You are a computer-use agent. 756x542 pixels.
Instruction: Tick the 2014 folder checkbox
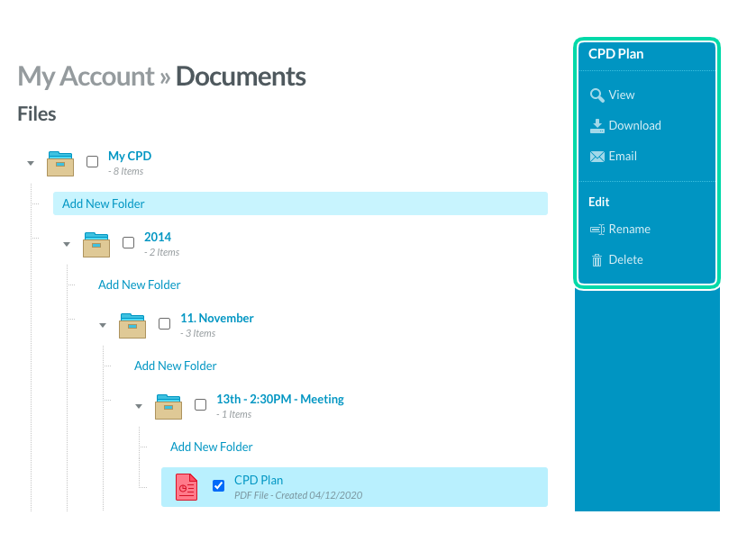pyautogui.click(x=128, y=242)
